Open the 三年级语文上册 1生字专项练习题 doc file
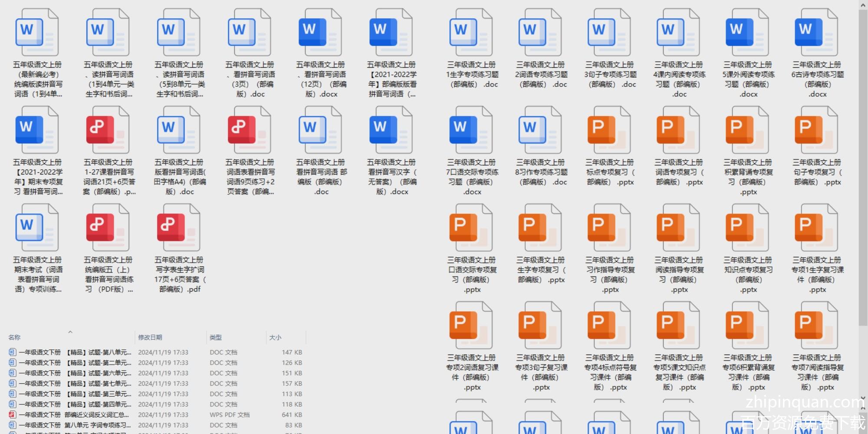The height and width of the screenshot is (434, 868). coord(471,33)
